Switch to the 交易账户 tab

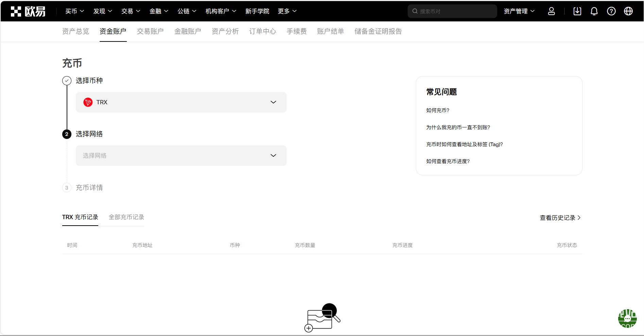pyautogui.click(x=150, y=31)
